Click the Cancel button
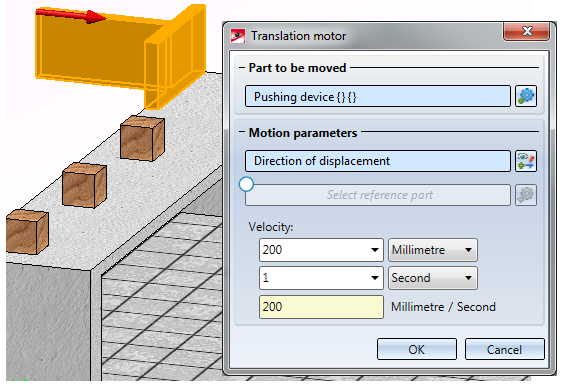565x388 pixels. tap(504, 349)
